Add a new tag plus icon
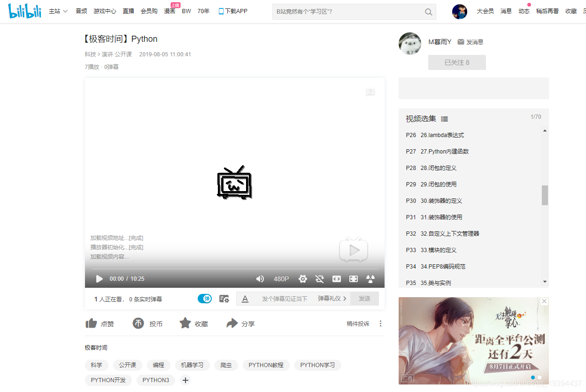Image resolution: width=586 pixels, height=392 pixels. click(x=185, y=380)
